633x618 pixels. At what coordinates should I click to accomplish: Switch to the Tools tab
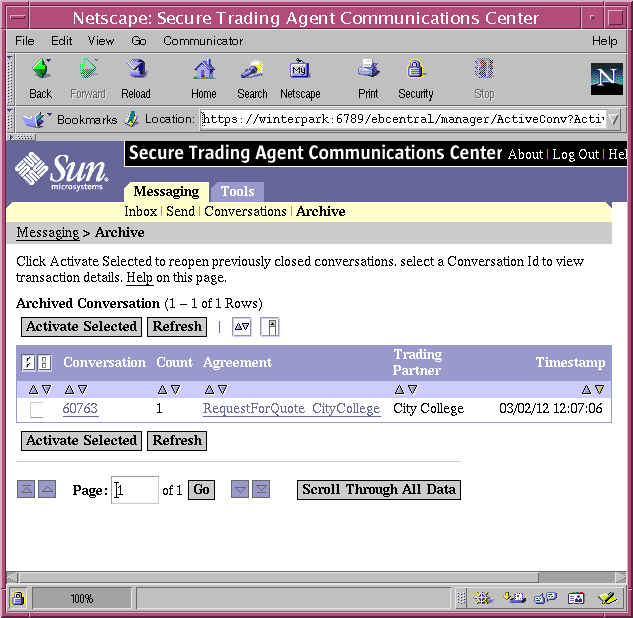click(x=238, y=191)
